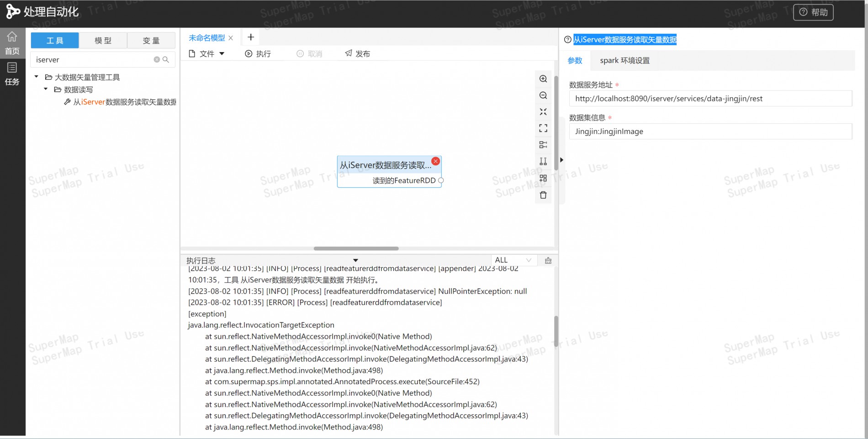Click the 处理自动化 logo icon
Image resolution: width=868 pixels, height=439 pixels.
pyautogui.click(x=13, y=12)
